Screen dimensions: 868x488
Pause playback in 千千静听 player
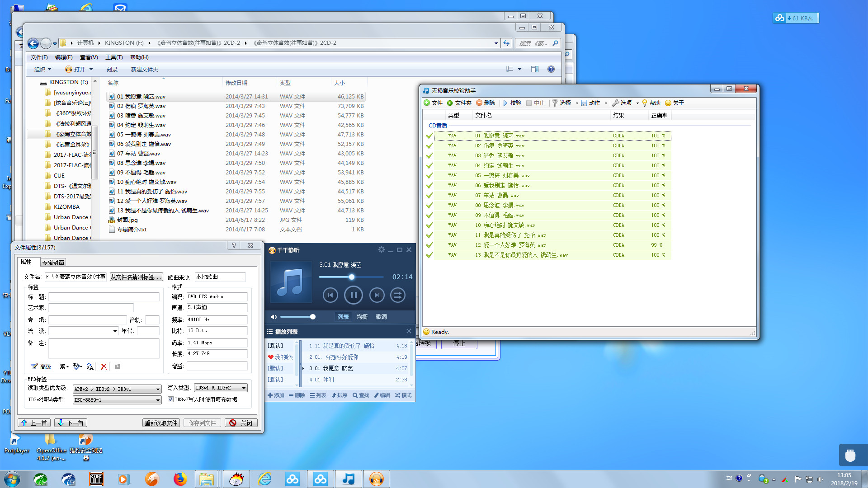(x=354, y=295)
